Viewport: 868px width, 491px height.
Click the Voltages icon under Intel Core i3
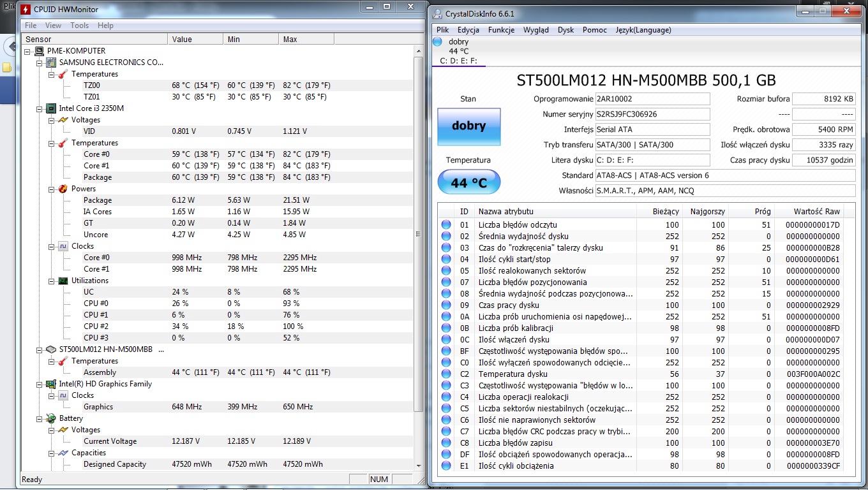coord(63,120)
